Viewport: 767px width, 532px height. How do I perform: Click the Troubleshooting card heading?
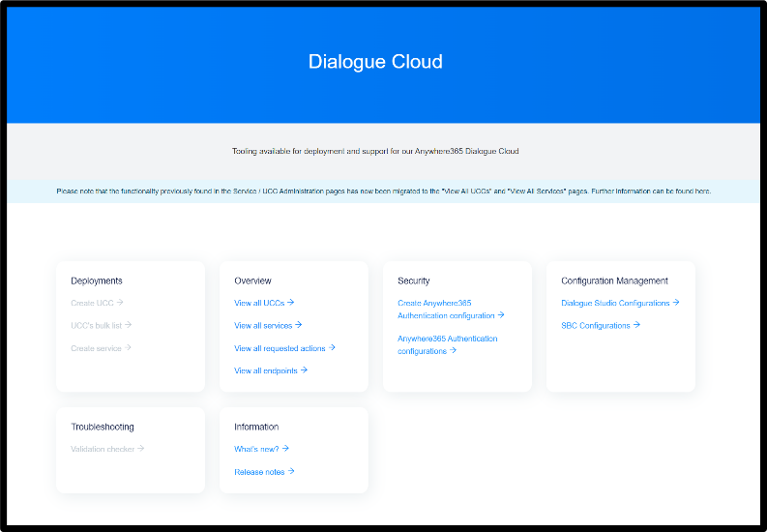(103, 427)
